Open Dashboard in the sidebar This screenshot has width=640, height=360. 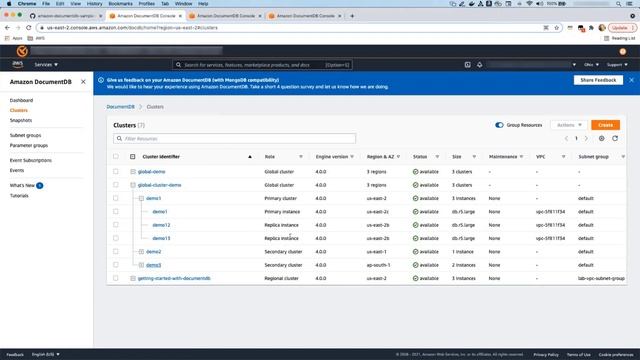[21, 100]
